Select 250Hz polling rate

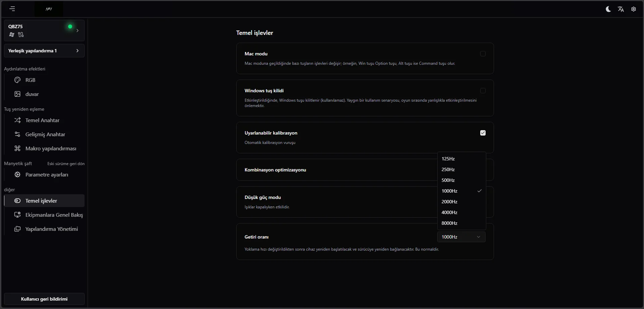462,169
